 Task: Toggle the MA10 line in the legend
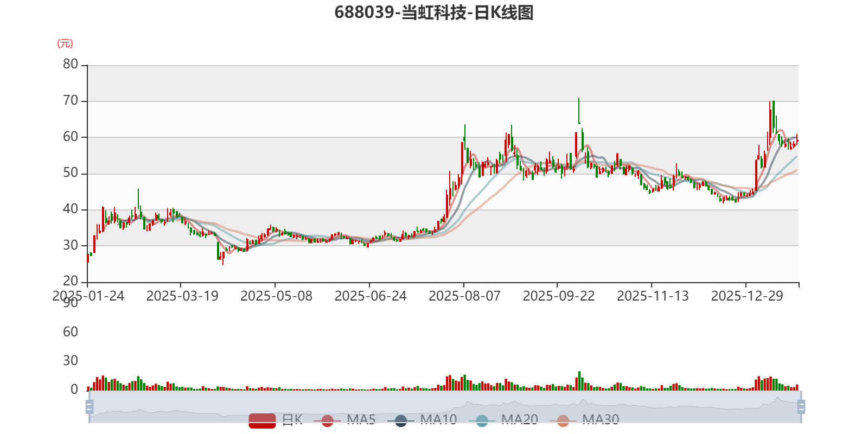coord(422,420)
